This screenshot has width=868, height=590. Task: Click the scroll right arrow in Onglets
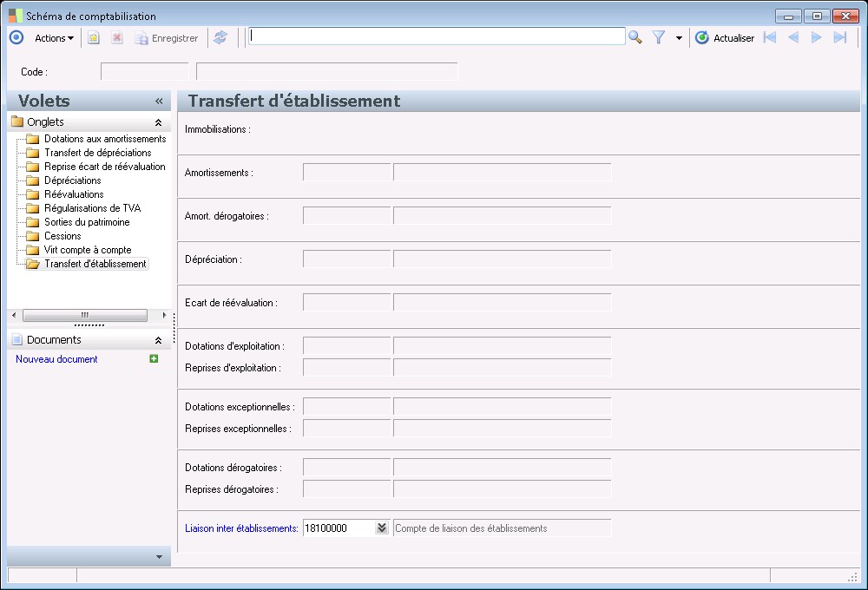[164, 315]
